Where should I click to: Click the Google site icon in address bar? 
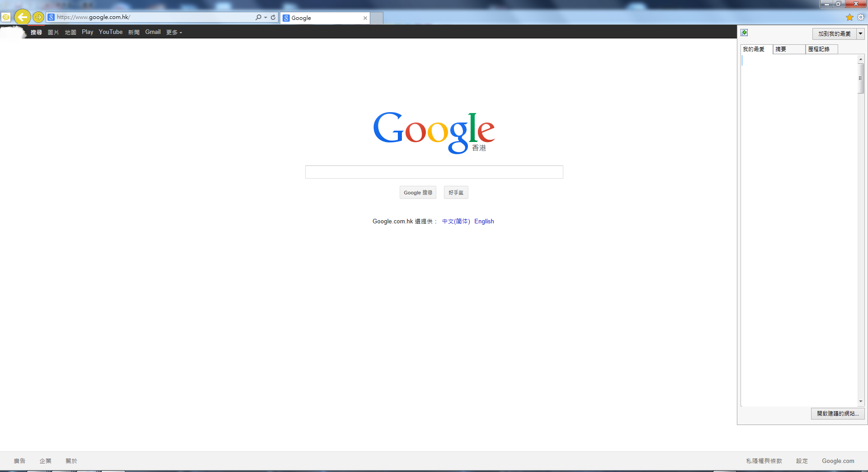point(51,17)
